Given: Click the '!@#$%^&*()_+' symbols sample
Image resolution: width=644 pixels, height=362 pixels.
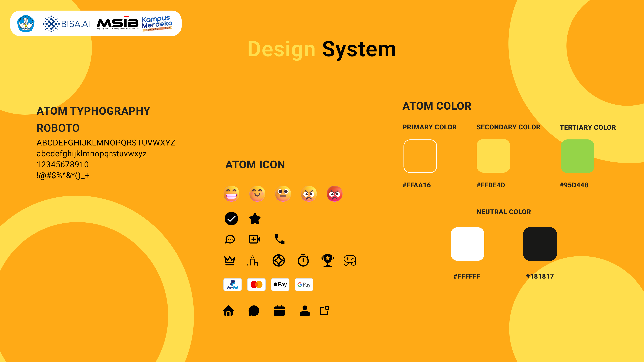Looking at the screenshot, I should pyautogui.click(x=63, y=175).
